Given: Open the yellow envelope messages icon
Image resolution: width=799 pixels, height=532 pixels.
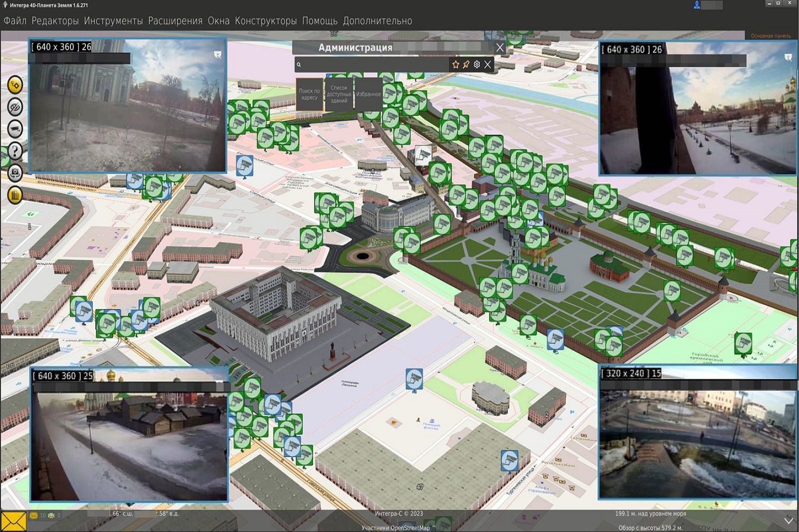Looking at the screenshot, I should pos(13,522).
